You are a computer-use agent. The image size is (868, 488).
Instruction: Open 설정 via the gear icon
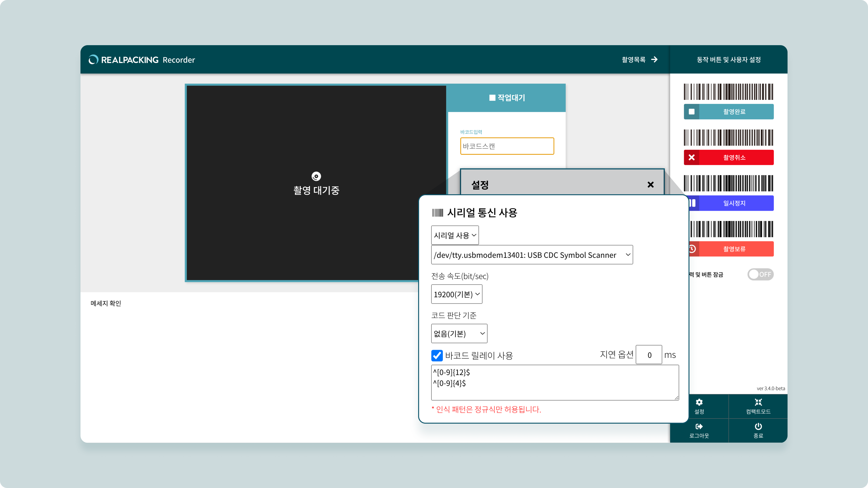click(x=699, y=402)
